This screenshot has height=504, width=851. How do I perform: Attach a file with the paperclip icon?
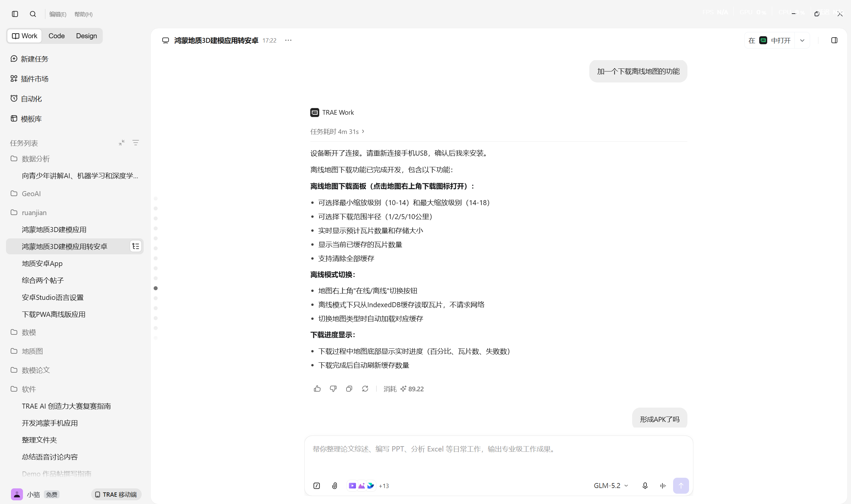click(335, 486)
